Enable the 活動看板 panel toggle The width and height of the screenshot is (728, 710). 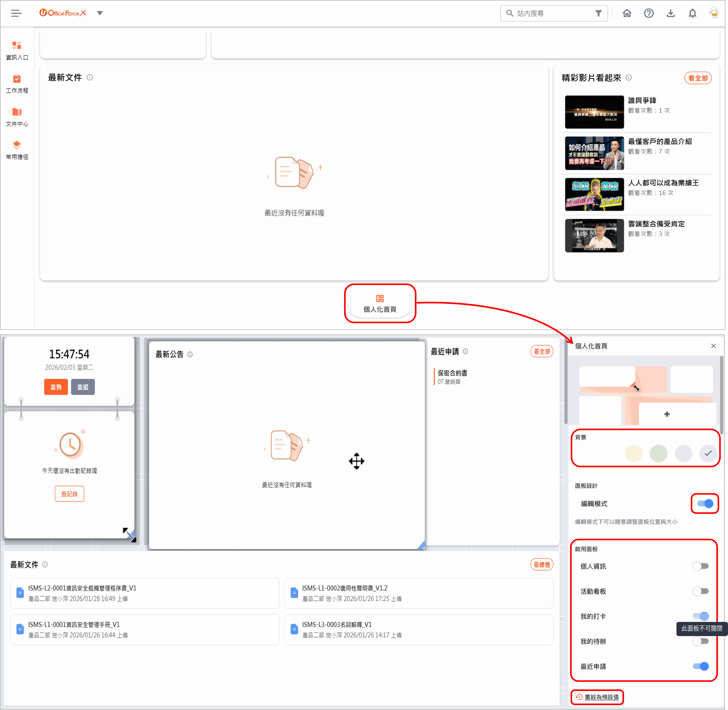point(700,591)
